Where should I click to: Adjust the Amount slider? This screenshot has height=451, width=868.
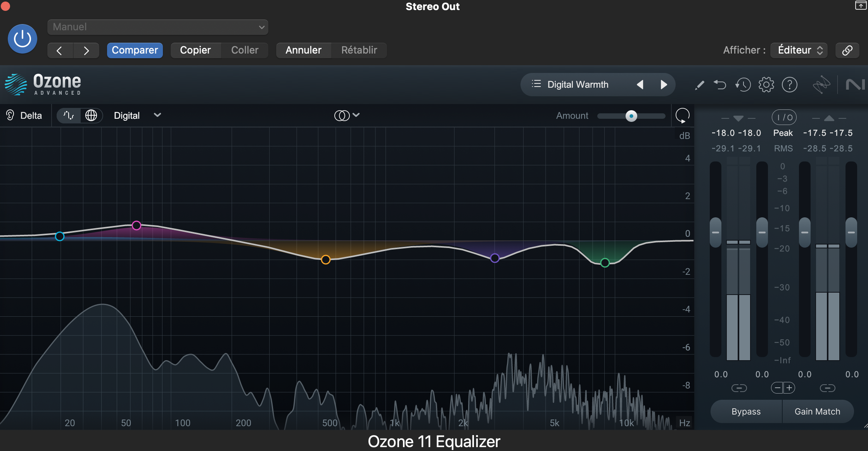(x=631, y=116)
